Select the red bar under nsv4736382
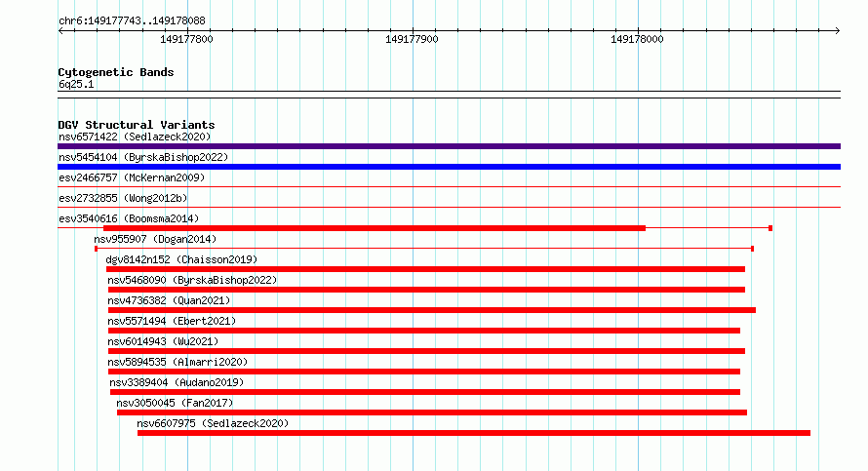This screenshot has width=868, height=471. pyautogui.click(x=432, y=310)
